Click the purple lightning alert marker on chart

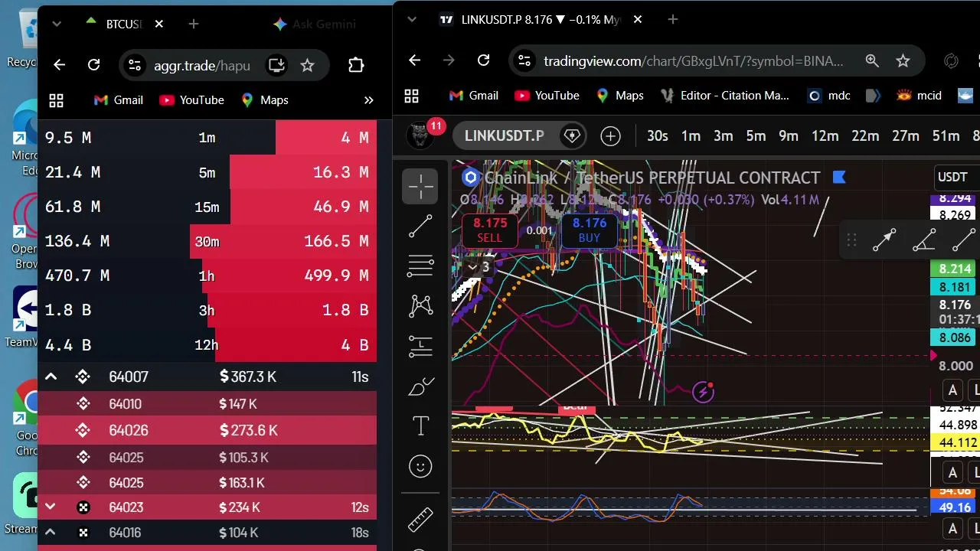click(703, 393)
